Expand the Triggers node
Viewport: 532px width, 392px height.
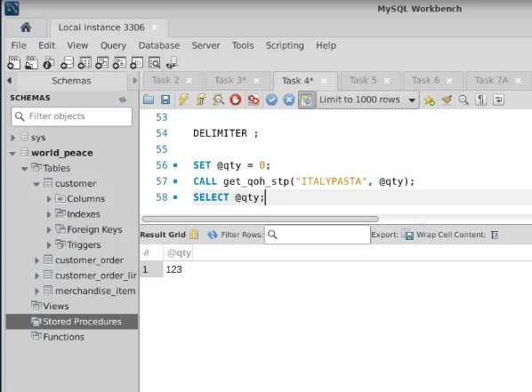click(49, 244)
